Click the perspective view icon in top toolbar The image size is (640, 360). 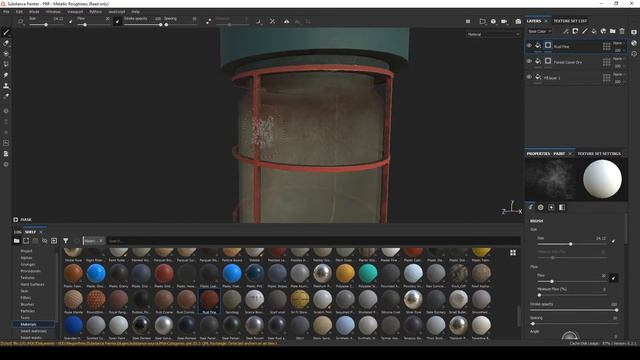tap(482, 21)
